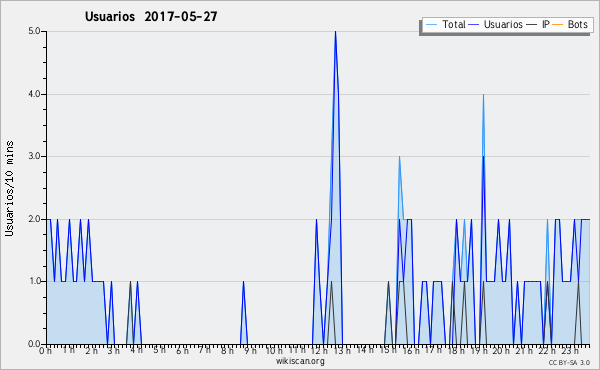The image size is (600, 370).
Task: Click the Total legend entry
Action: point(446,24)
